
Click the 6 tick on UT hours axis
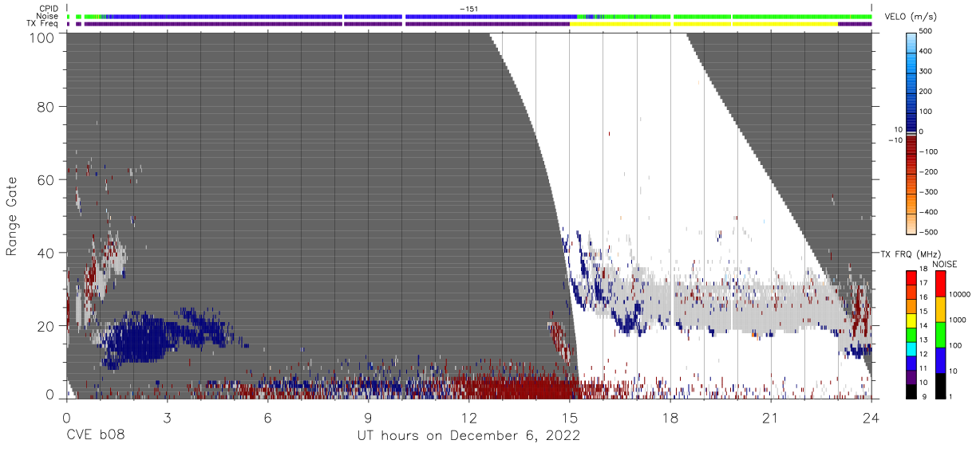tap(267, 417)
